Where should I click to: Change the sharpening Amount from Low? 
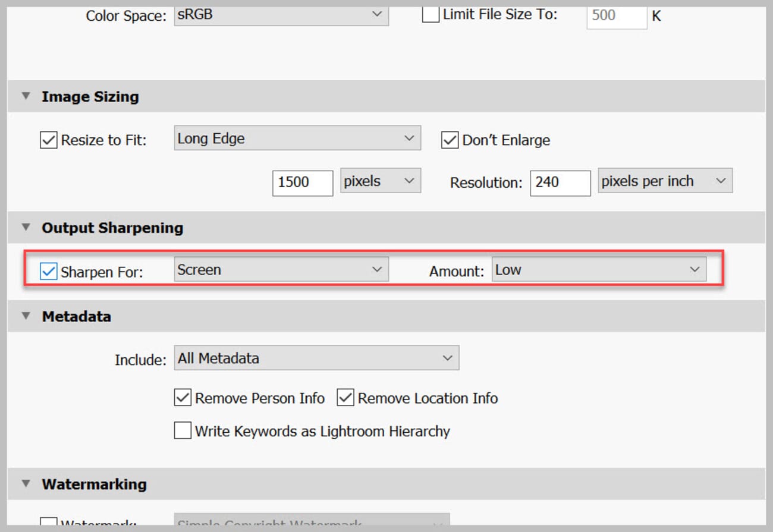coord(598,269)
